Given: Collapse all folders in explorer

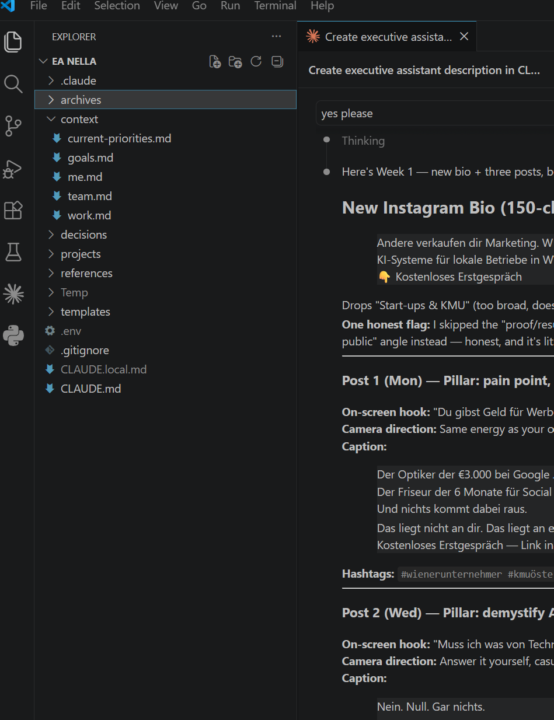Looking at the screenshot, I should [x=277, y=62].
